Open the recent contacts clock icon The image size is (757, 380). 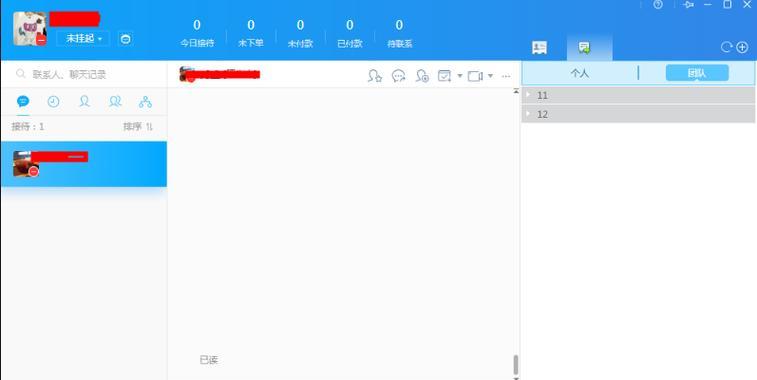(53, 101)
